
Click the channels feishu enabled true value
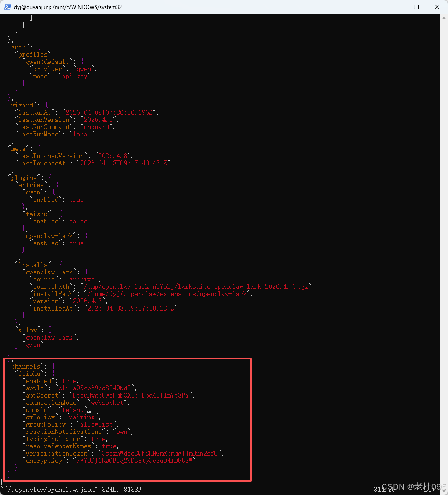click(x=69, y=381)
